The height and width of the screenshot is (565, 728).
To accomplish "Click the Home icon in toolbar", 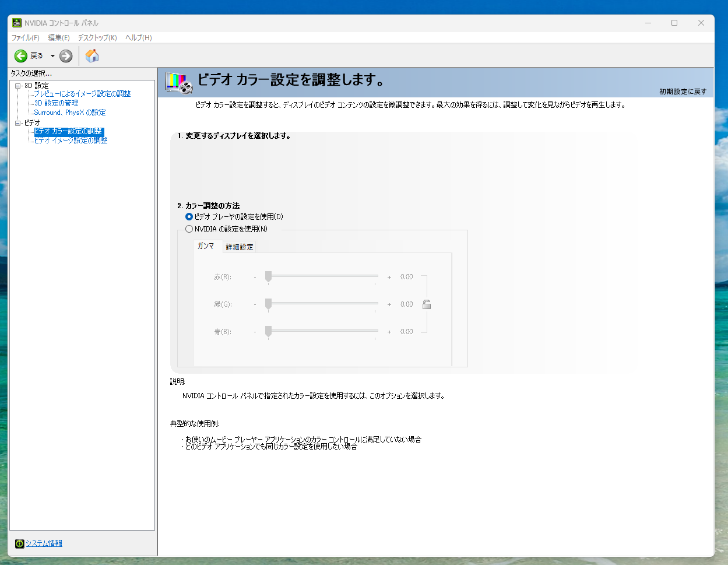I will click(x=92, y=56).
